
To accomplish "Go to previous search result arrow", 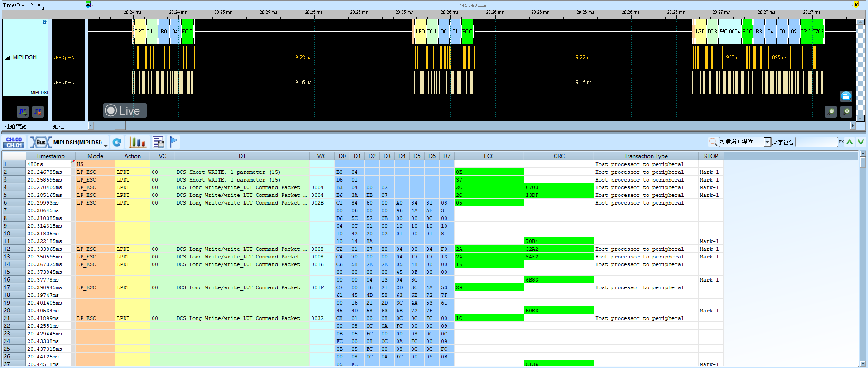I will pos(849,142).
